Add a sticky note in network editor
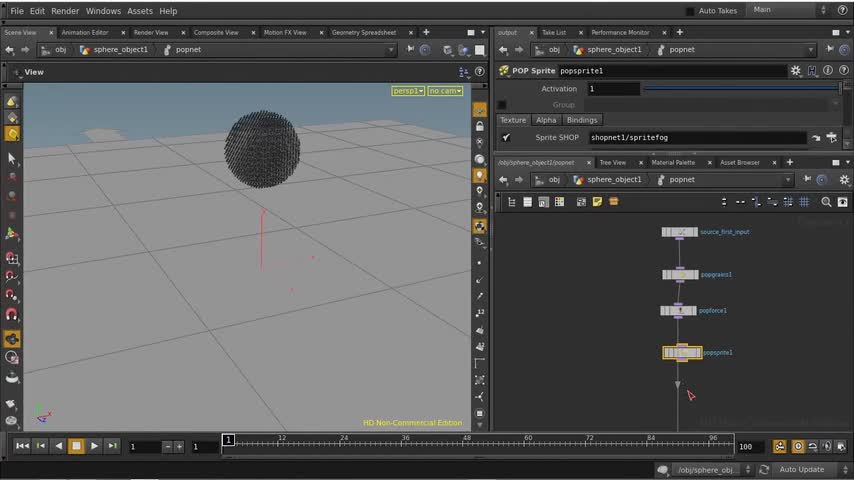The height and width of the screenshot is (480, 854). pyautogui.click(x=597, y=202)
